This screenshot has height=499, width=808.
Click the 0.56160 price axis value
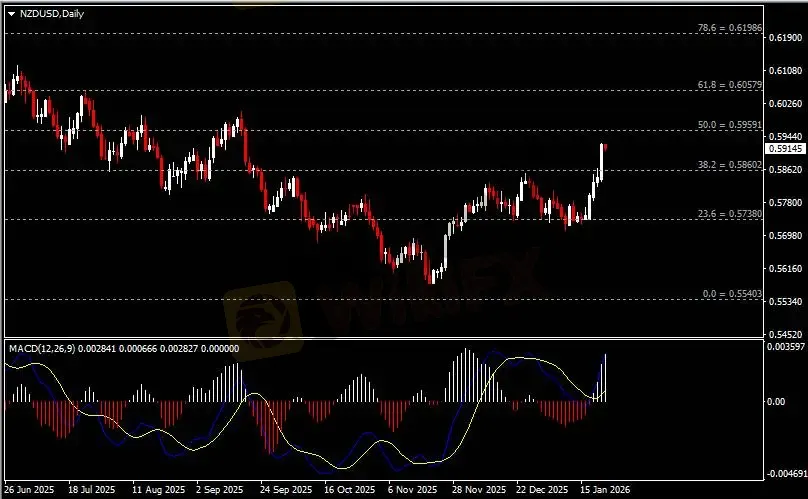pyautogui.click(x=785, y=269)
